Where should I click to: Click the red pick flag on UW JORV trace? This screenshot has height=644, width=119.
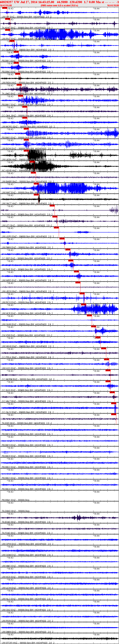click(x=56, y=227)
